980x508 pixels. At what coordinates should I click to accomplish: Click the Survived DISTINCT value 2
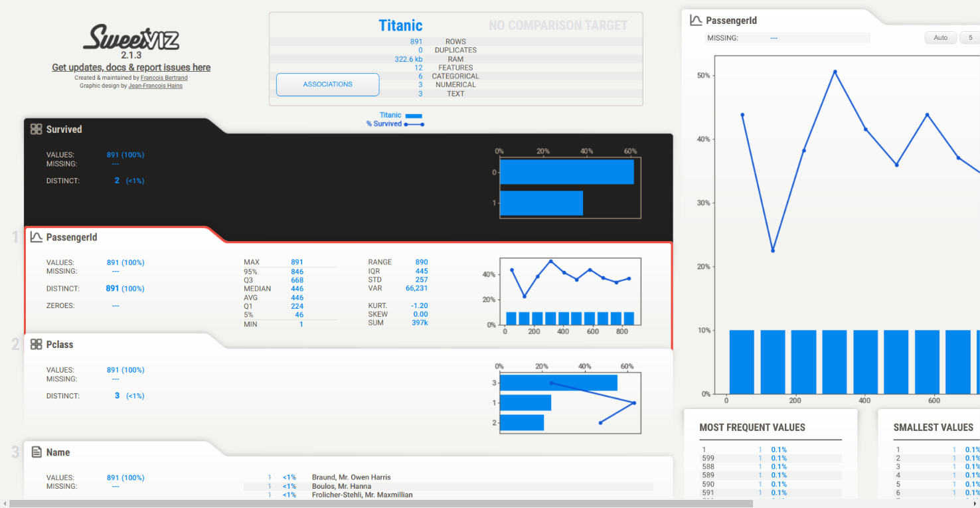tap(118, 181)
